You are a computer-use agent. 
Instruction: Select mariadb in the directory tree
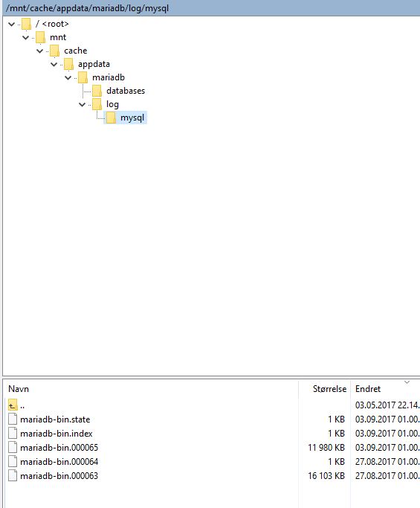[109, 77]
